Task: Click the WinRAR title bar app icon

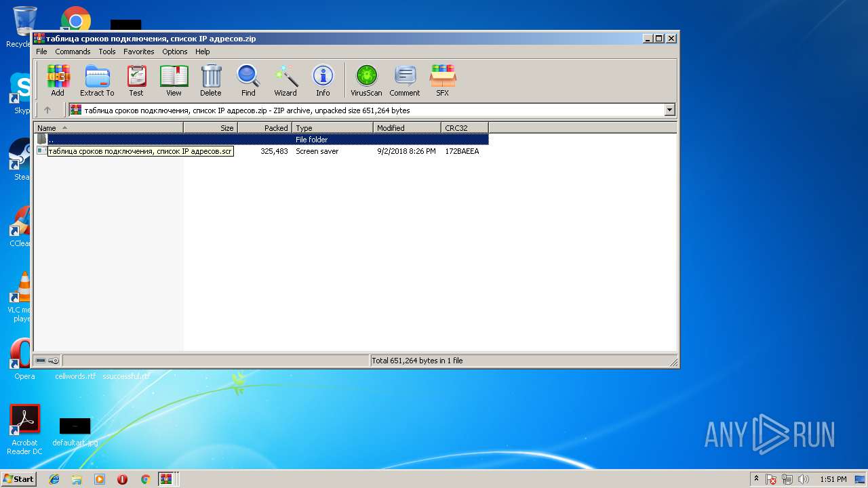Action: (x=39, y=39)
